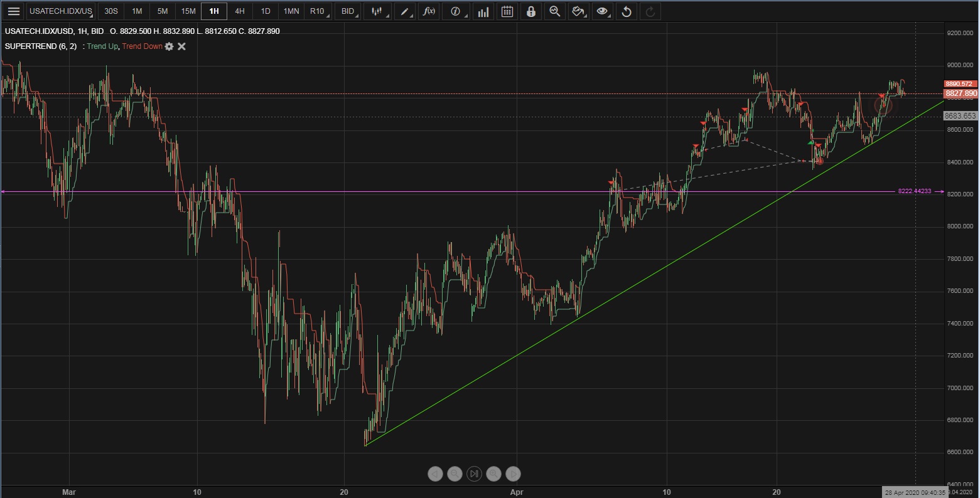Click the current price label 8827.890
The height and width of the screenshot is (498, 980).
point(961,93)
